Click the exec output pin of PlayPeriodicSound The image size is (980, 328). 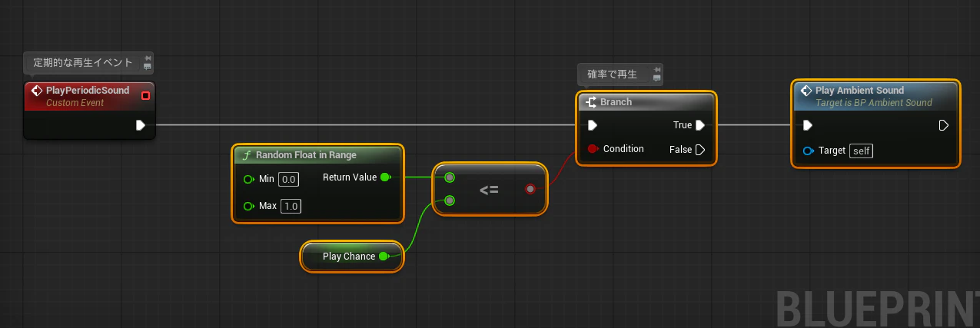coord(141,125)
